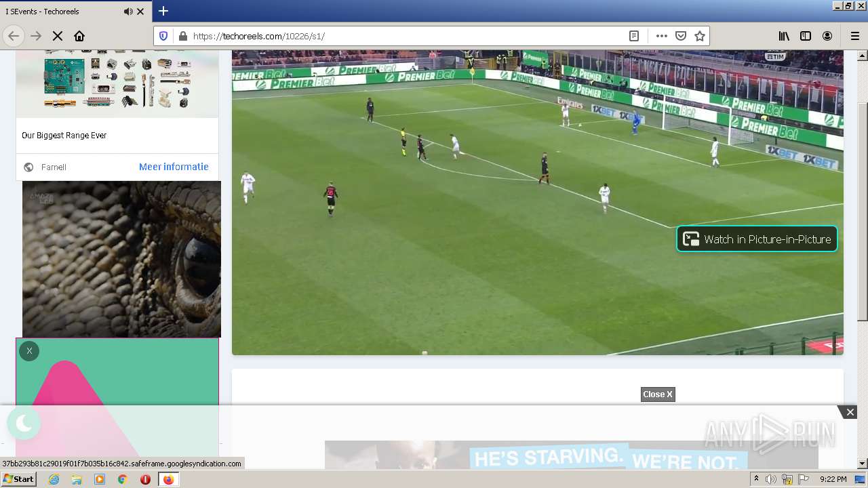Open tracking protection shield icon
The width and height of the screenshot is (868, 488).
[163, 36]
